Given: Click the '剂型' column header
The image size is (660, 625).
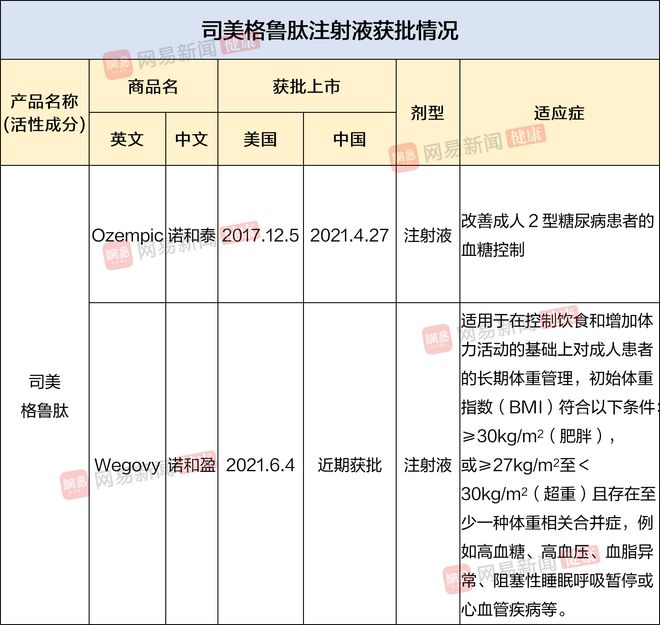Looking at the screenshot, I should point(428,113).
